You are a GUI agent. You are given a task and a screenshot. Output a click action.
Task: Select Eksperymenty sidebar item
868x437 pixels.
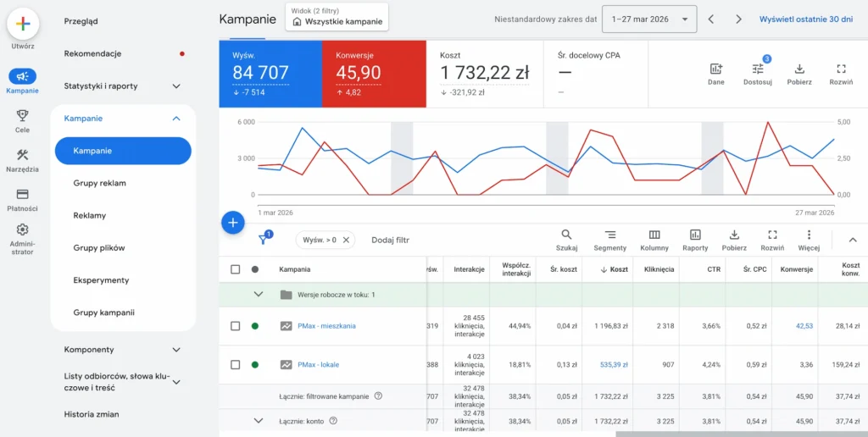click(x=101, y=280)
